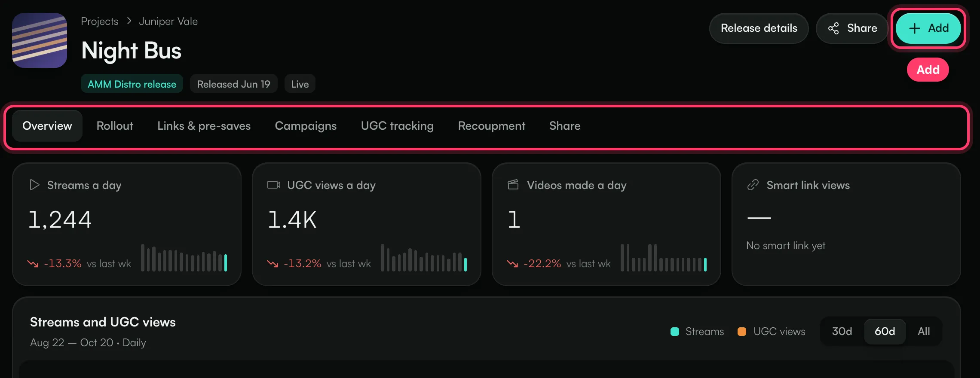Screen dimensions: 980x378
Task: Click the clapperboard icon beside Videos made a day
Action: coord(513,185)
